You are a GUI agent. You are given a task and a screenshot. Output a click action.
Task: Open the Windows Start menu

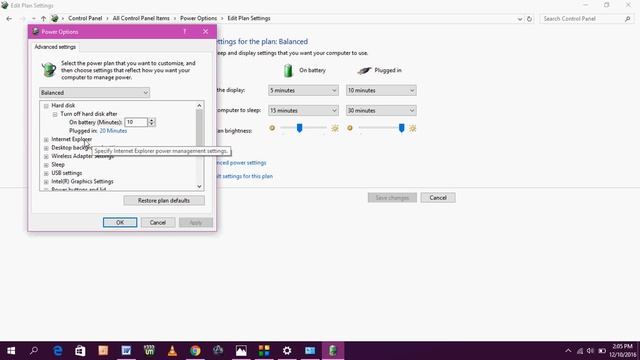point(11,351)
